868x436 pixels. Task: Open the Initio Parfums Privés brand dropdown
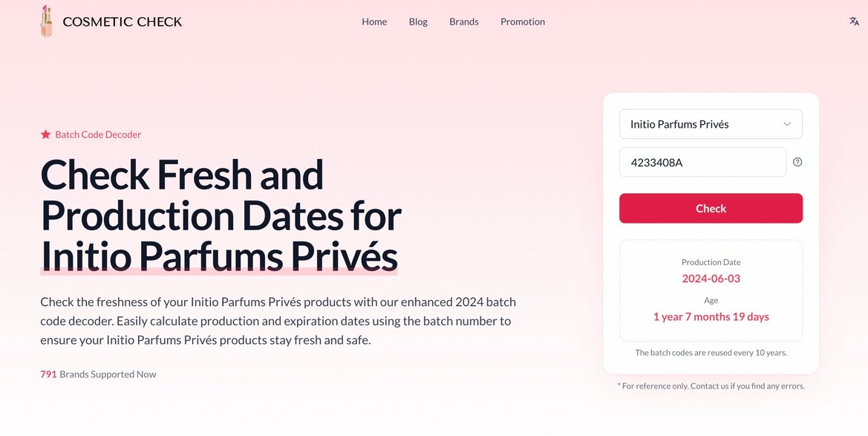pos(702,124)
